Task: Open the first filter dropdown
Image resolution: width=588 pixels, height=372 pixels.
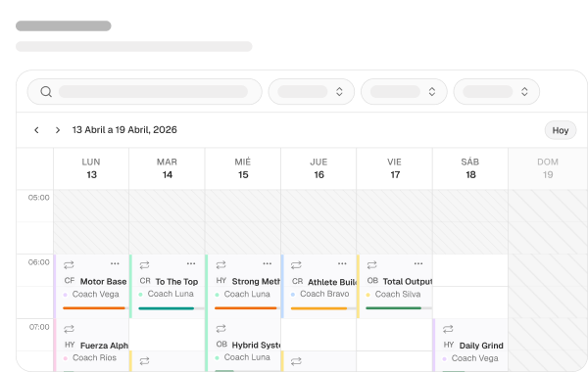Action: click(312, 91)
